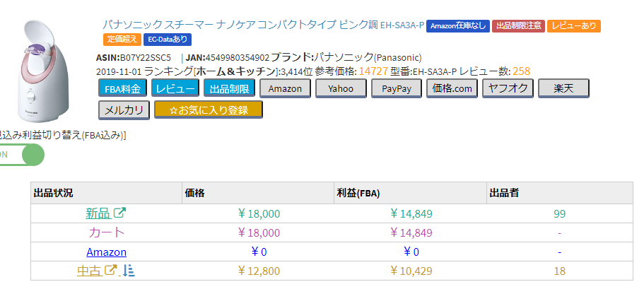Open the Amazon row link in table

[106, 252]
